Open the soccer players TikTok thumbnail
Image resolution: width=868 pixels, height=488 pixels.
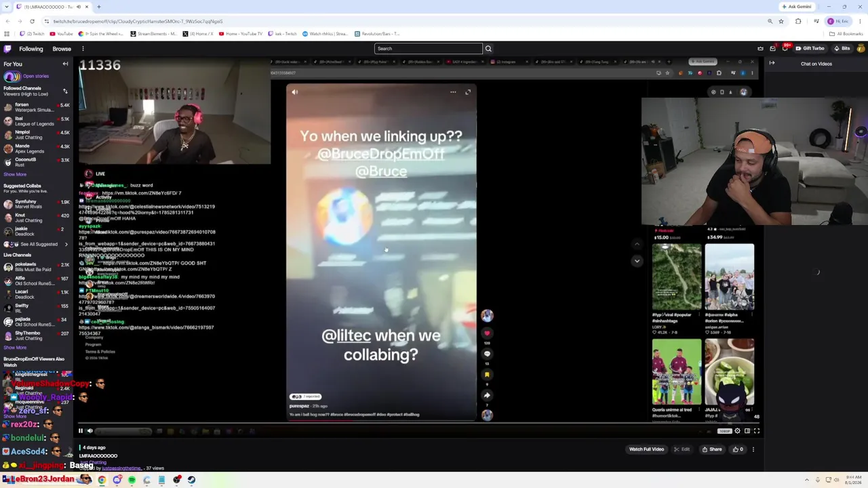(x=677, y=371)
